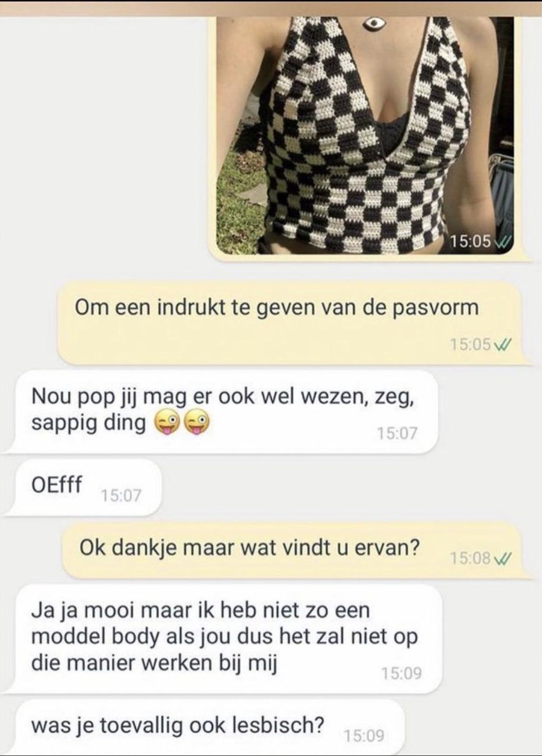The image size is (542, 756).
Task: Select the 'Ok dankje maar wat vindt' message
Action: 292,550
